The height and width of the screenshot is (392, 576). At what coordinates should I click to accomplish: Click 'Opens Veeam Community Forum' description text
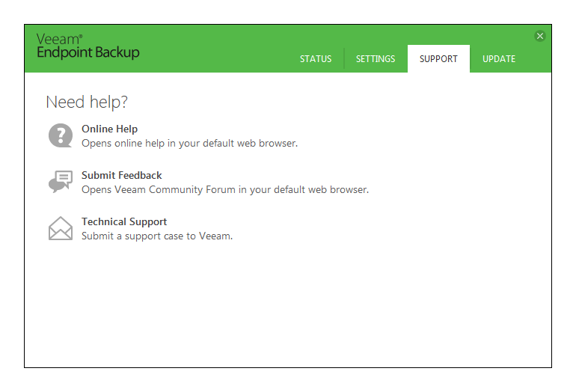[224, 189]
